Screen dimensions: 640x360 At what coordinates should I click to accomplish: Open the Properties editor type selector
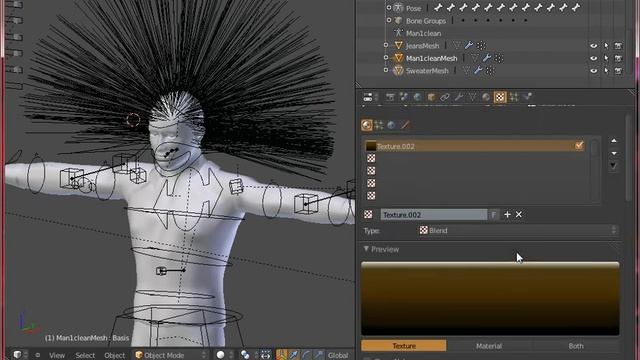pyautogui.click(x=370, y=97)
